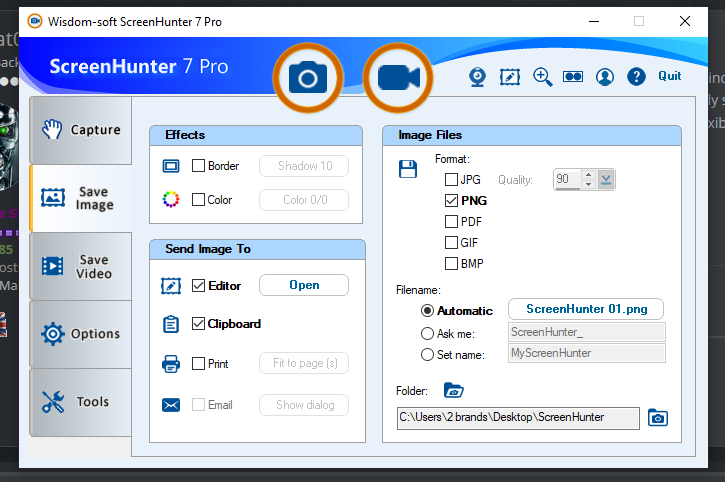Click the Quit link

tap(670, 76)
